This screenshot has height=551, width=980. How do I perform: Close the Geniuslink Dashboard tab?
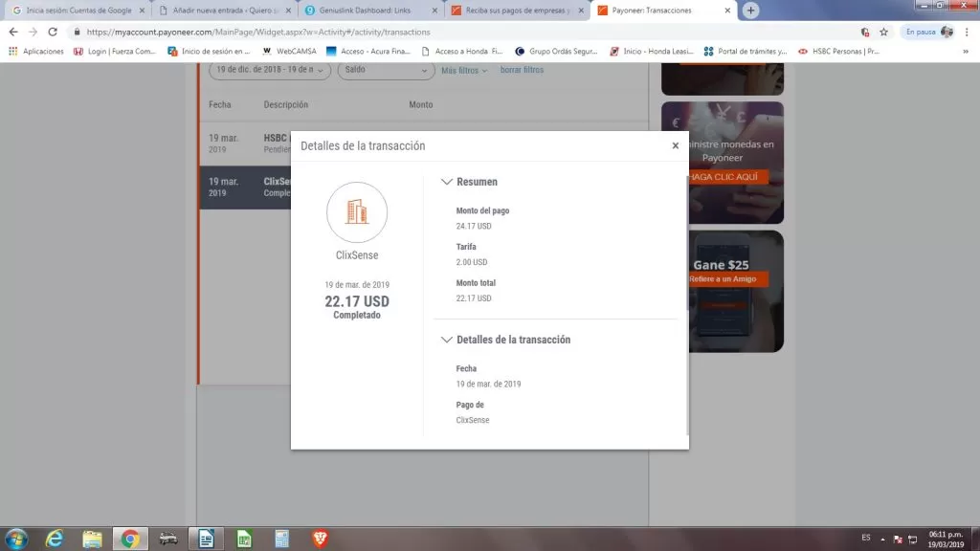pos(434,11)
